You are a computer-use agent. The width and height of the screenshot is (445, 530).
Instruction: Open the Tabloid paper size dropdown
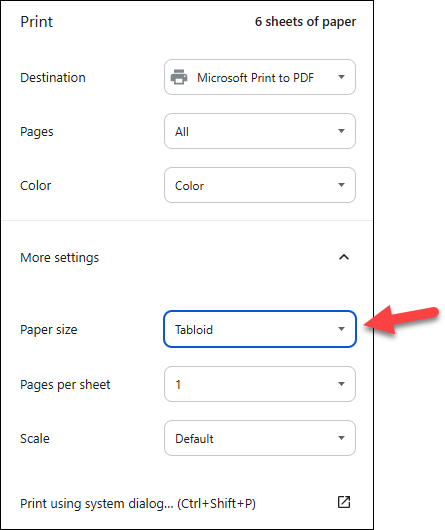[x=260, y=329]
